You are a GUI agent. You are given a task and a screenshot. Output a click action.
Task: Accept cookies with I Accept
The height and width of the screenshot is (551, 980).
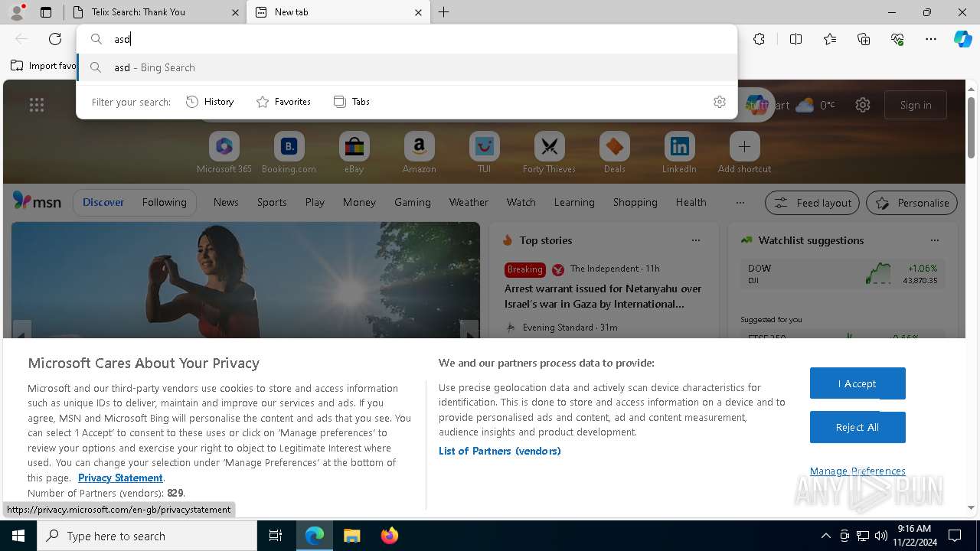tap(857, 383)
